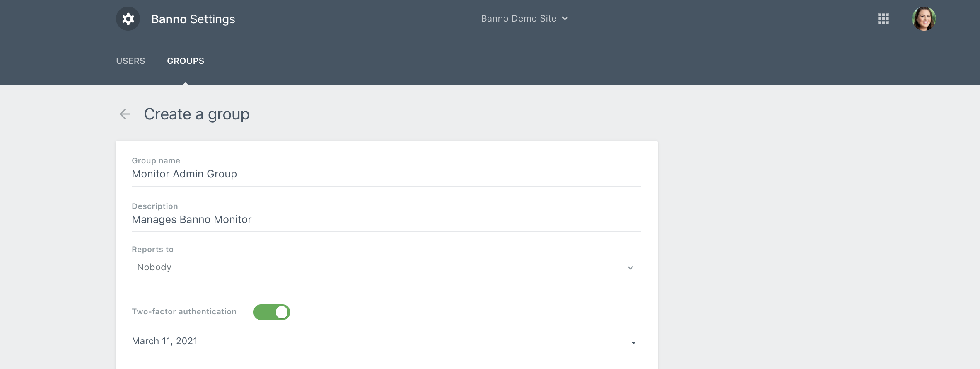980x369 pixels.
Task: Click the caret on the date field
Action: [x=633, y=342]
